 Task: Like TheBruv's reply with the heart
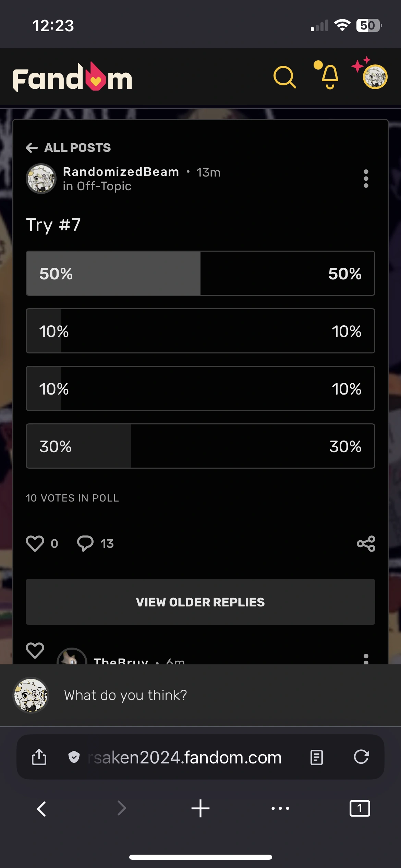[x=35, y=650]
